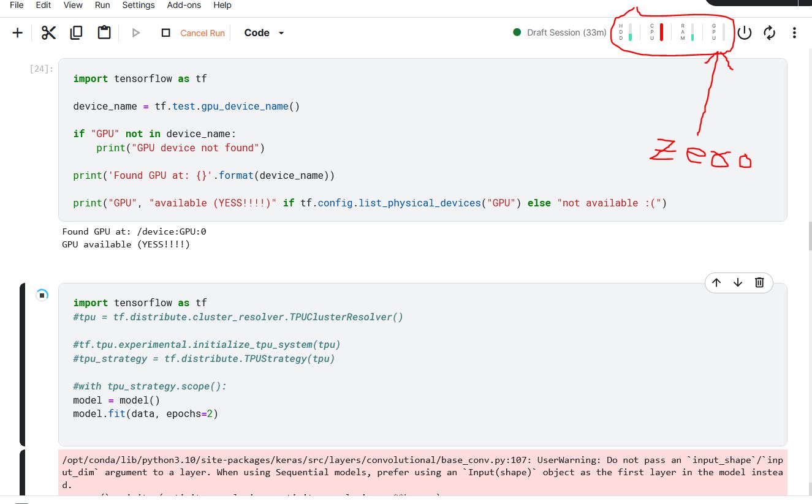Open the Settings menu
Image resolution: width=812 pixels, height=504 pixels.
[x=138, y=5]
